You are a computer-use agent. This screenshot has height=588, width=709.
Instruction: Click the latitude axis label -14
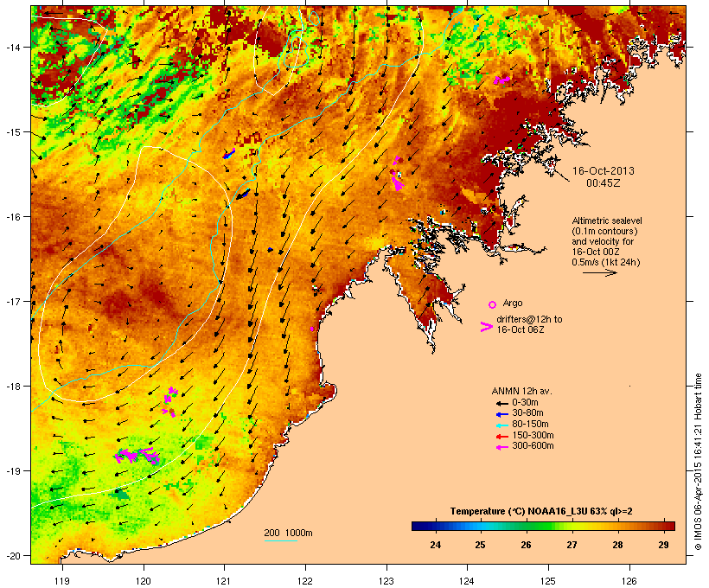pyautogui.click(x=13, y=47)
